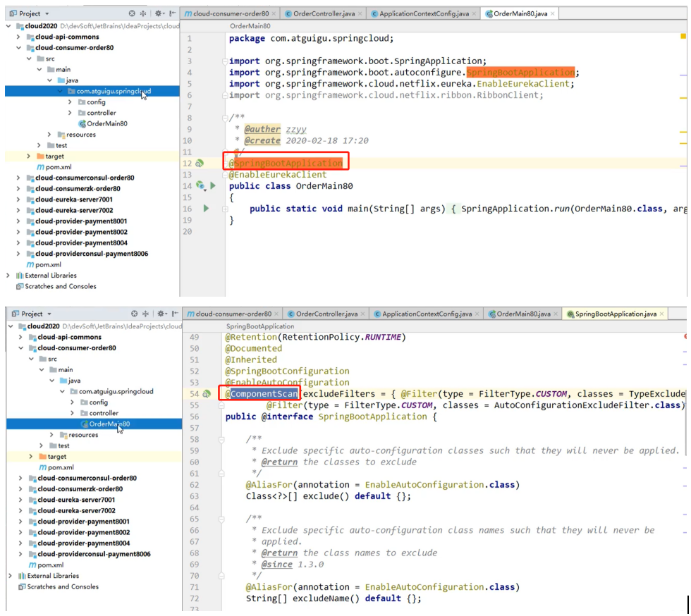Click locate-file target icon in OrderMain80 editor window's Project toolbar
Image resolution: width=691 pixels, height=616 pixels.
(131, 13)
